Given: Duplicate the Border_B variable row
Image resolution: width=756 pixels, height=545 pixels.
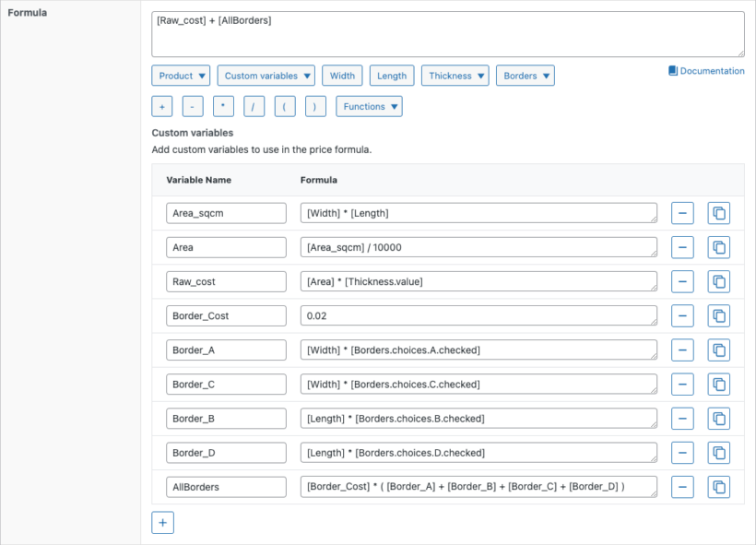Looking at the screenshot, I should pyautogui.click(x=718, y=418).
